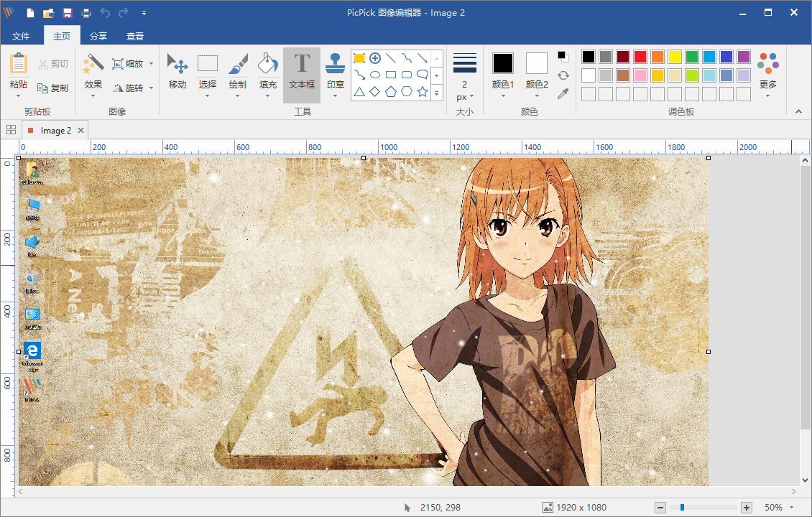Pick the star shape
812x517 pixels.
tap(423, 92)
